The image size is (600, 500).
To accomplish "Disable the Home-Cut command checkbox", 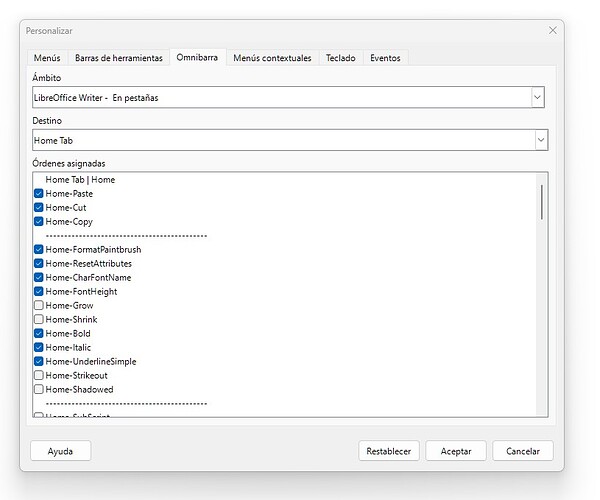I will [38, 208].
